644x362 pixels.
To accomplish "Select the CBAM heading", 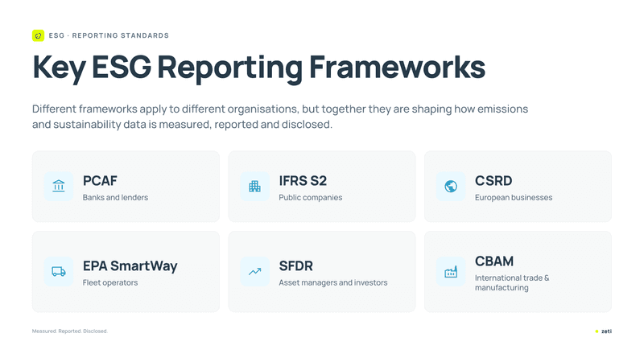I will 494,261.
